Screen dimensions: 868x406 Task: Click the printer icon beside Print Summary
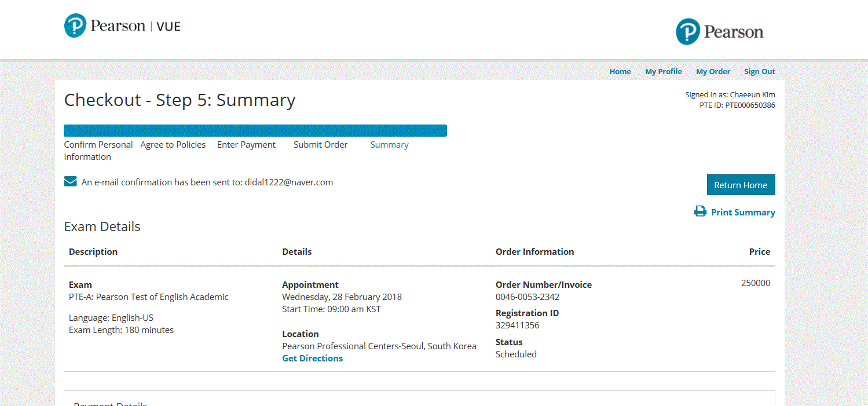[700, 211]
